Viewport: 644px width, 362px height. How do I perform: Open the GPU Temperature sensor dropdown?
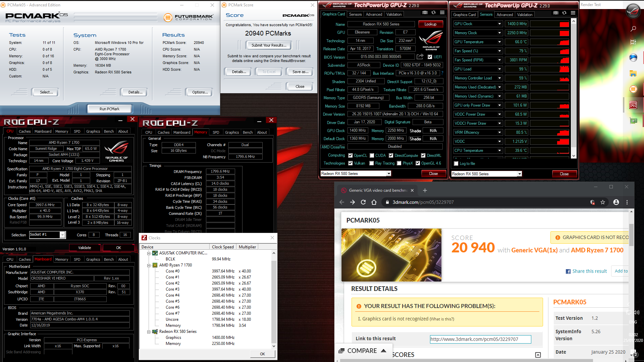click(499, 42)
